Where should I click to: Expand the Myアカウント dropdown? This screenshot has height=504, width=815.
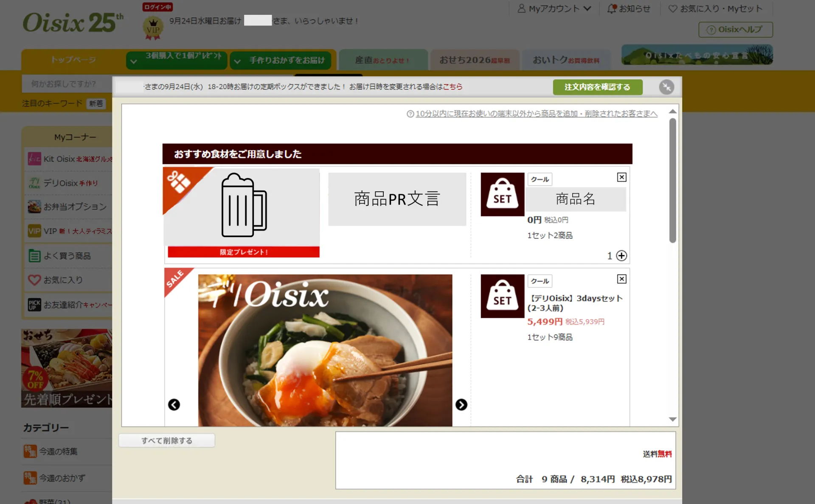(554, 8)
